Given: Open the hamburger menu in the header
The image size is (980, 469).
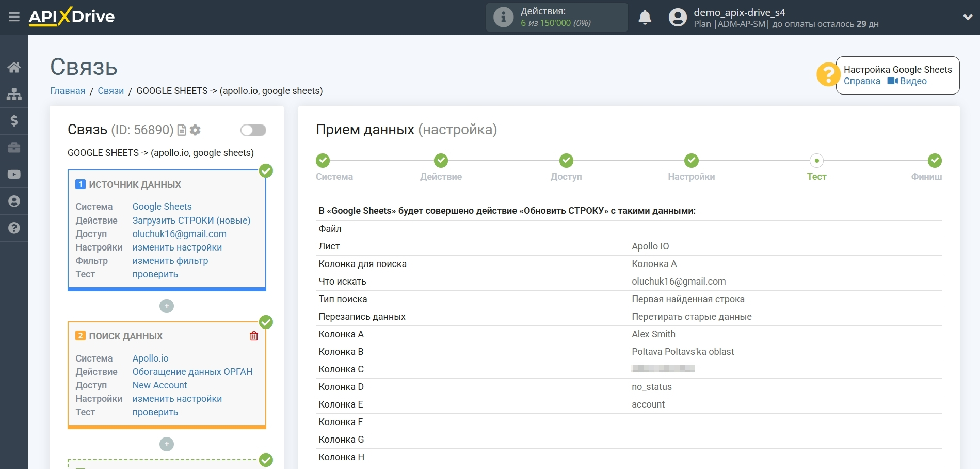Looking at the screenshot, I should coord(14,17).
